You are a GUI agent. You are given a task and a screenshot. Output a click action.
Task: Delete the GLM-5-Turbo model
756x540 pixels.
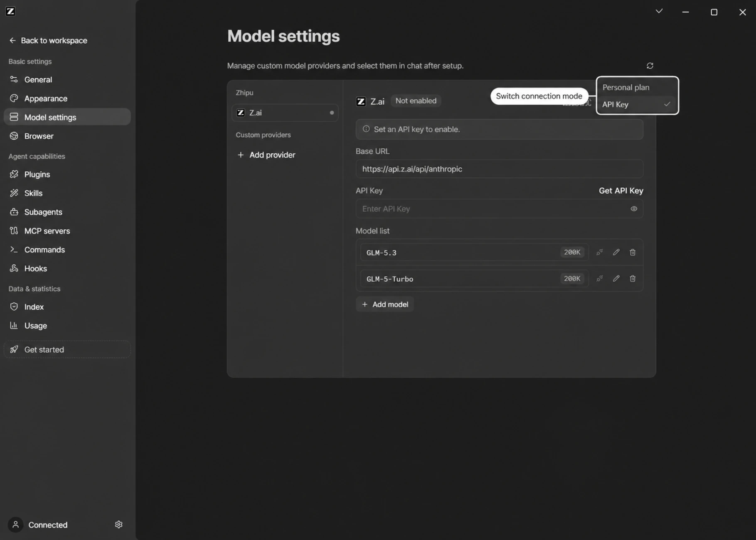632,278
